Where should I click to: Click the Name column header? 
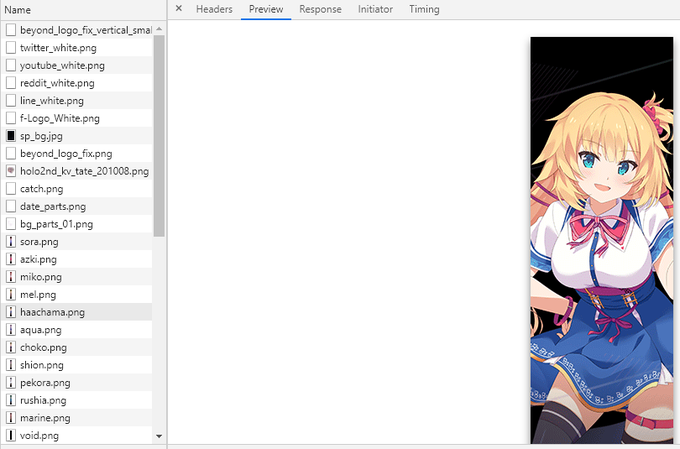83,10
